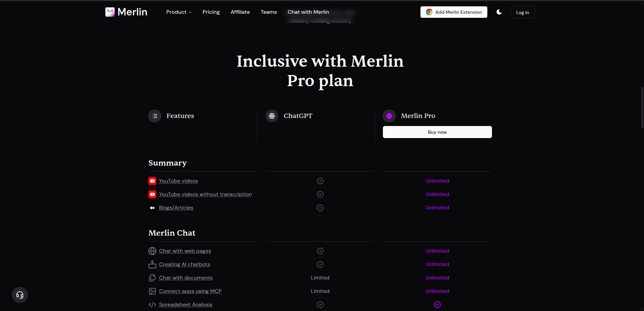Click ChatGPT cross icon for Creating AI chatbots
This screenshot has width=644, height=311.
(320, 264)
